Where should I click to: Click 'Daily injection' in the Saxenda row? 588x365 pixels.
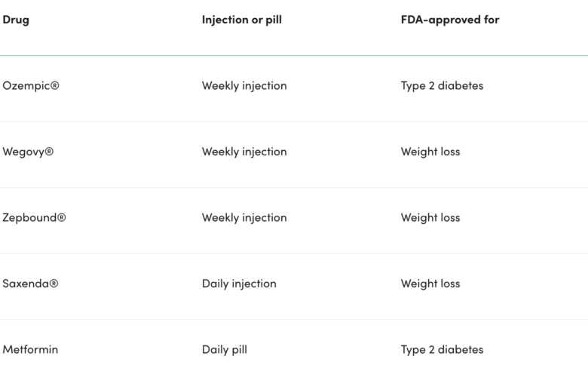[239, 284]
